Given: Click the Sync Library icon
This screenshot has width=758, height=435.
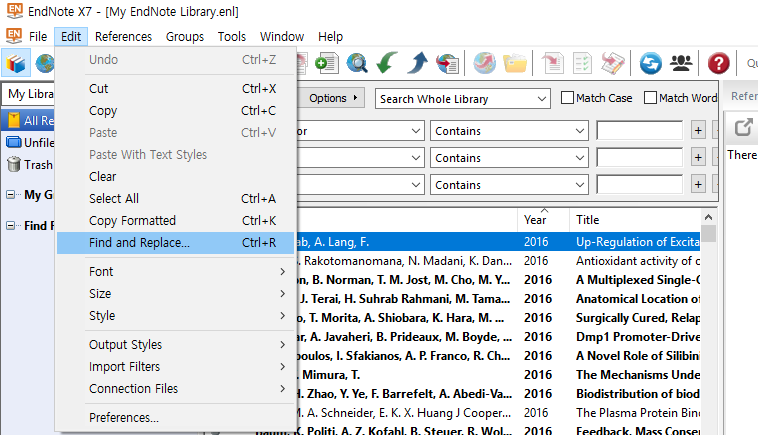Looking at the screenshot, I should [651, 63].
